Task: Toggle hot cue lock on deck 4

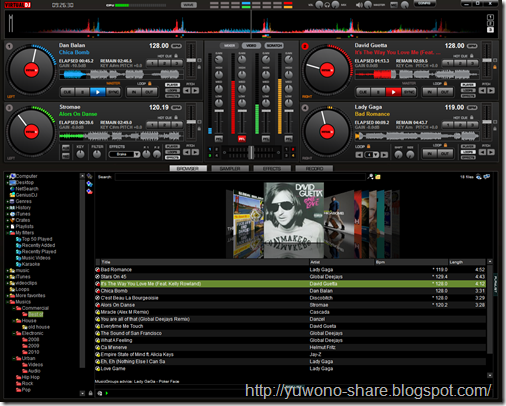Action: 472,117
